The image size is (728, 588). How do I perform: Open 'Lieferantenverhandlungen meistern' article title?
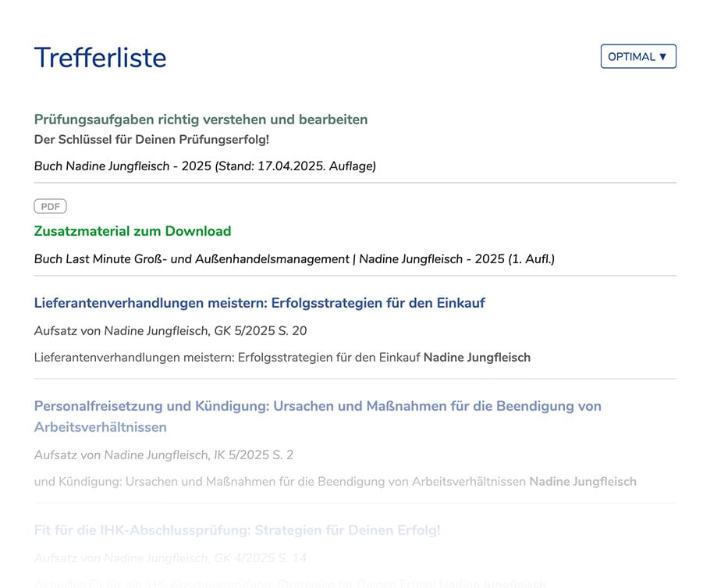[259, 303]
